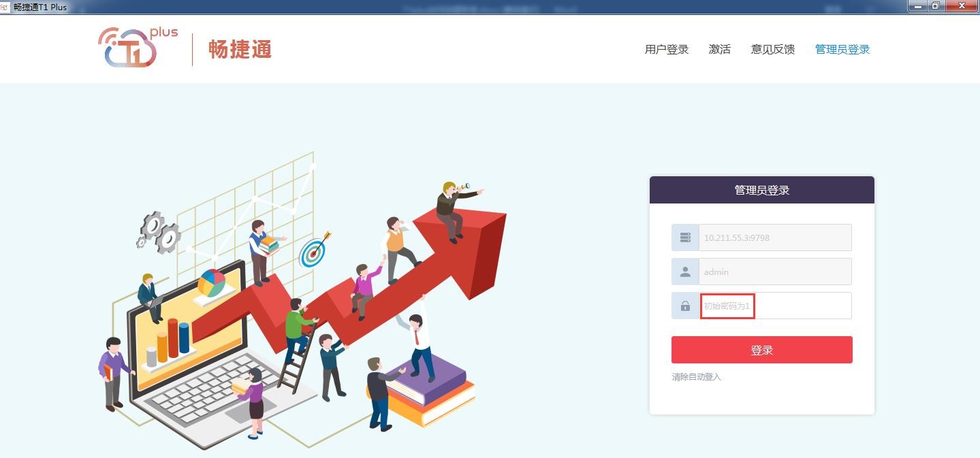Click the grey gears in the illustration
Image resolution: width=980 pixels, height=458 pixels.
(159, 231)
